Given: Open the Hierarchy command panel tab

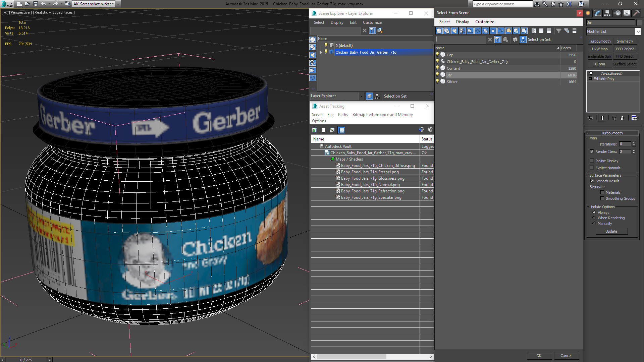Looking at the screenshot, I should point(607,13).
